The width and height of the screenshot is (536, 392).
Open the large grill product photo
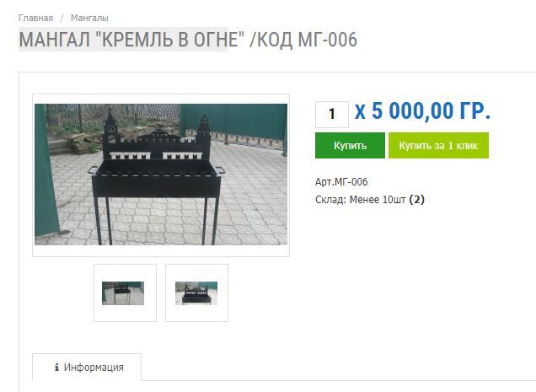pos(161,175)
